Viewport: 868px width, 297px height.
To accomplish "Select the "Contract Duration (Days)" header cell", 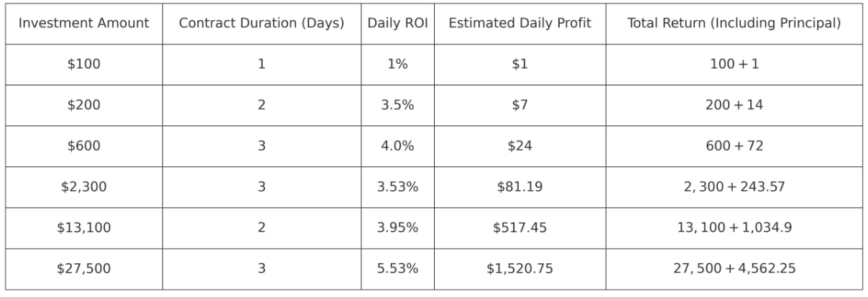I will [262, 23].
